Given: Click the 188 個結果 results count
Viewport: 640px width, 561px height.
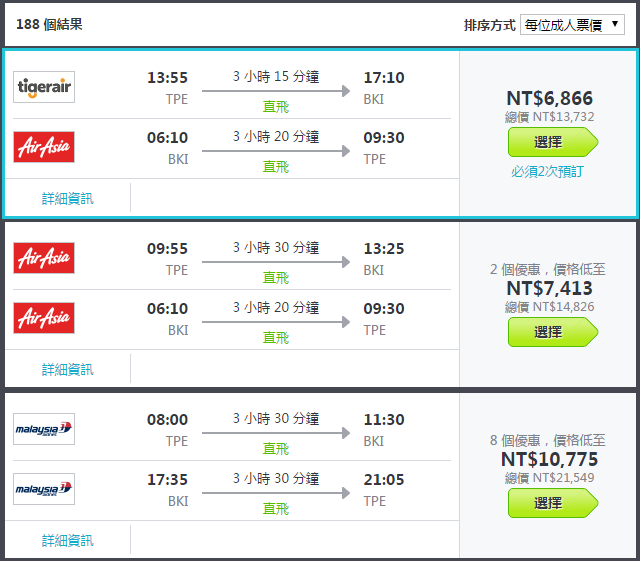Looking at the screenshot, I should pos(49,24).
